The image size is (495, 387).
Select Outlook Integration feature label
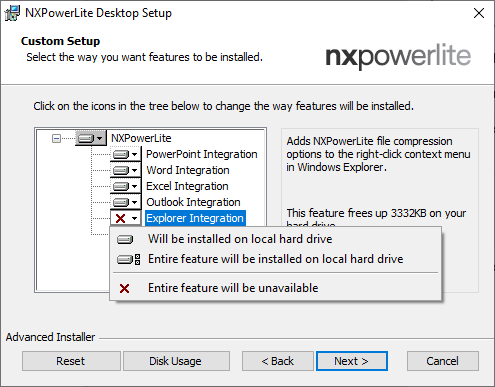point(193,202)
